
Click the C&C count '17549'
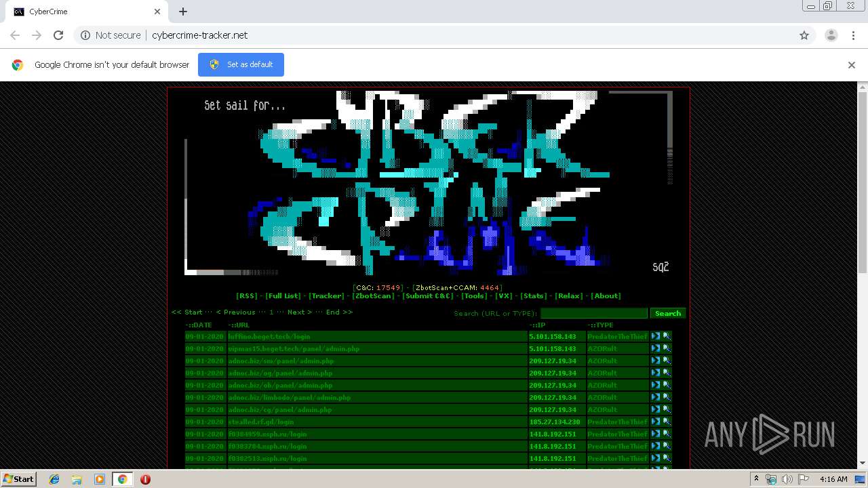pos(389,287)
